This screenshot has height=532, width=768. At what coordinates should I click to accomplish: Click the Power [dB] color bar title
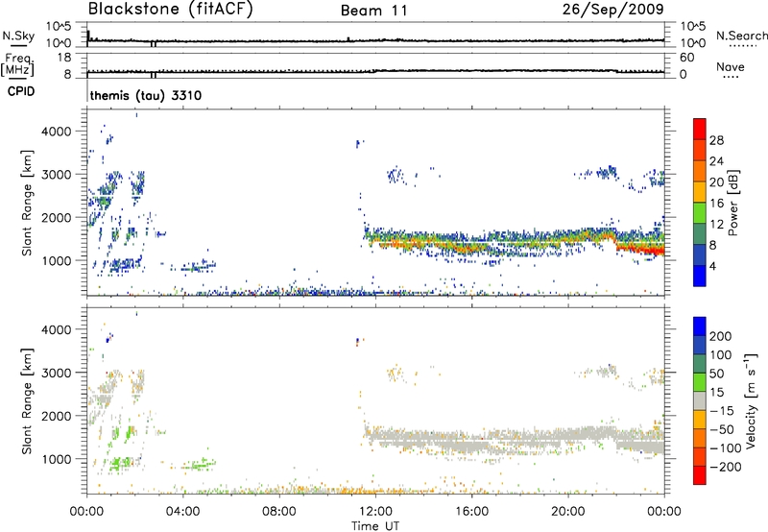pyautogui.click(x=732, y=203)
